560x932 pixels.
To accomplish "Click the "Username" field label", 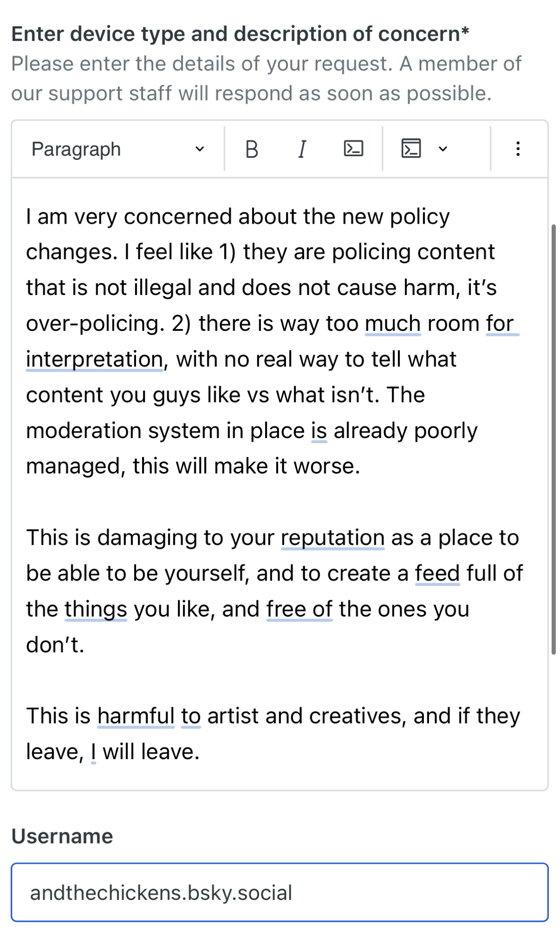I will [62, 836].
